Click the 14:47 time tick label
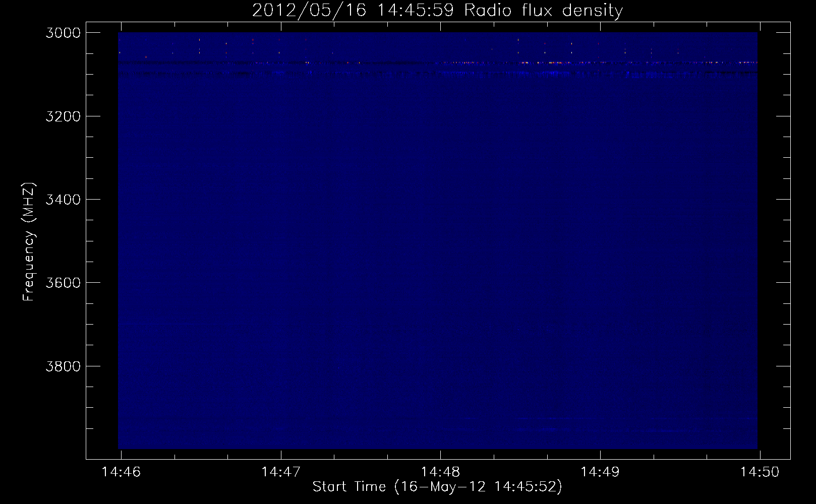 [x=281, y=472]
